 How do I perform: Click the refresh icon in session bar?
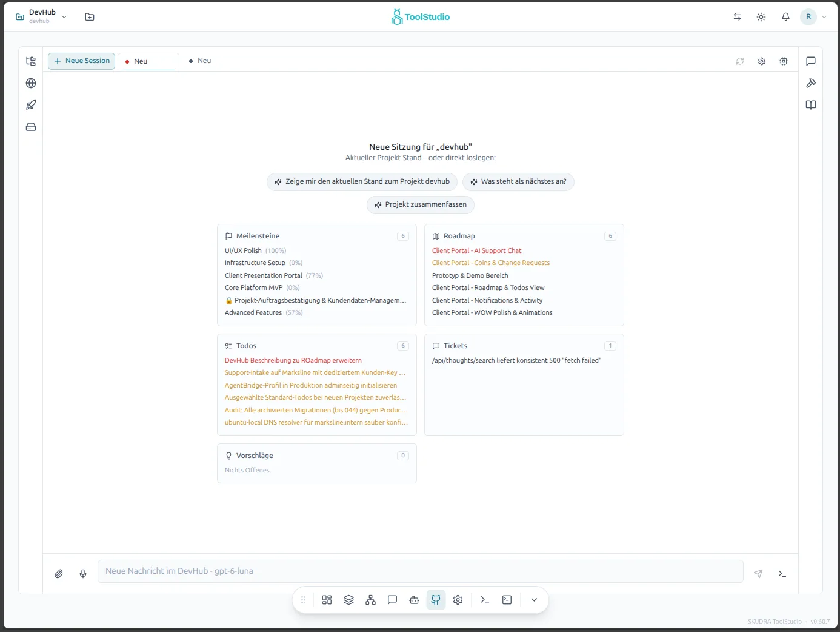click(x=740, y=61)
